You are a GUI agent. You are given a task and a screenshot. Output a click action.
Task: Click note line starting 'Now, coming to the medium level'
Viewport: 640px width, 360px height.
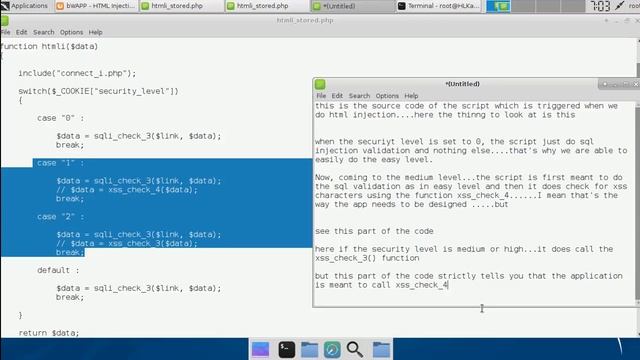[469, 178]
